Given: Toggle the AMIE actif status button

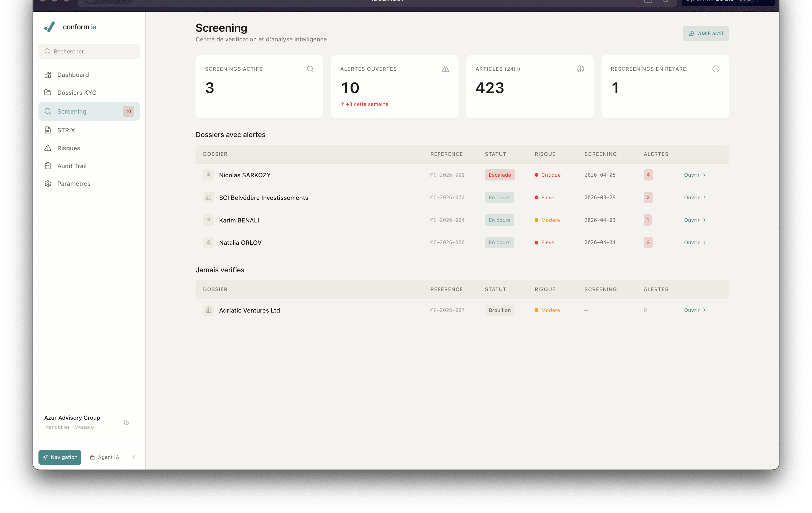Looking at the screenshot, I should 705,33.
